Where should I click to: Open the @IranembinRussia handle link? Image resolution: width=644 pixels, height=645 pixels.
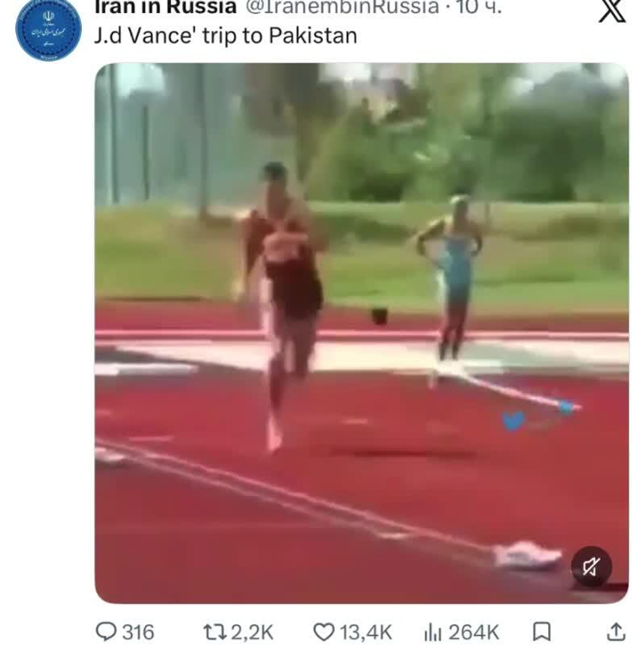pyautogui.click(x=342, y=7)
